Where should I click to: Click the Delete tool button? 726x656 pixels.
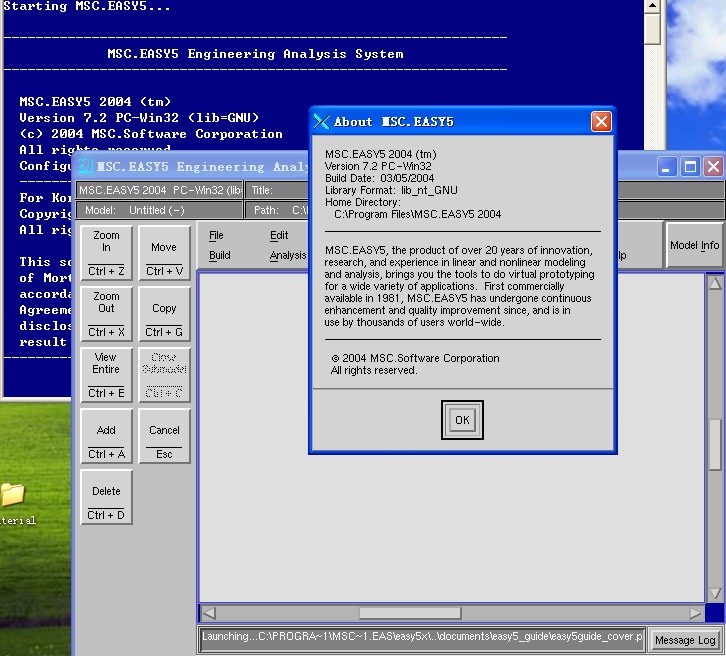pos(106,497)
